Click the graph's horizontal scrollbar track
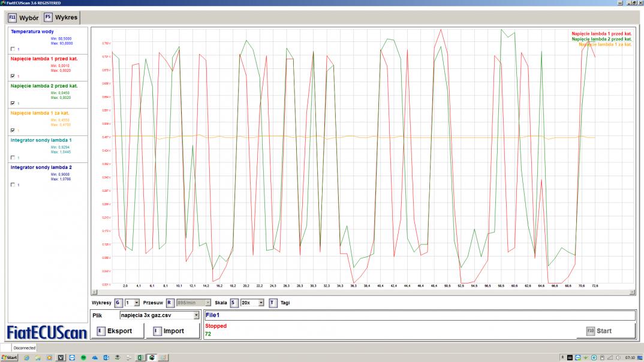The height and width of the screenshot is (362, 644). coord(362,292)
